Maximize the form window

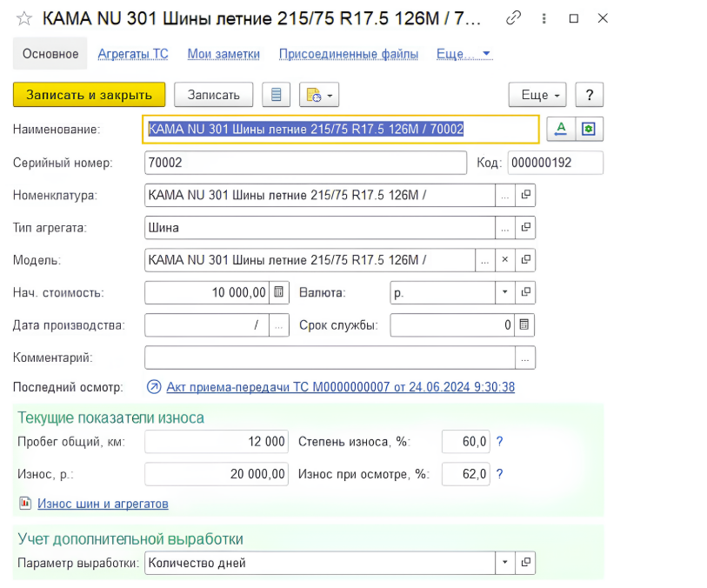[x=574, y=18]
